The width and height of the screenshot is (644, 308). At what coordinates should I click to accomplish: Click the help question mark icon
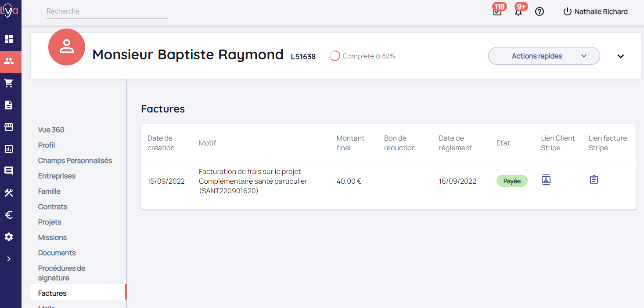(x=540, y=12)
